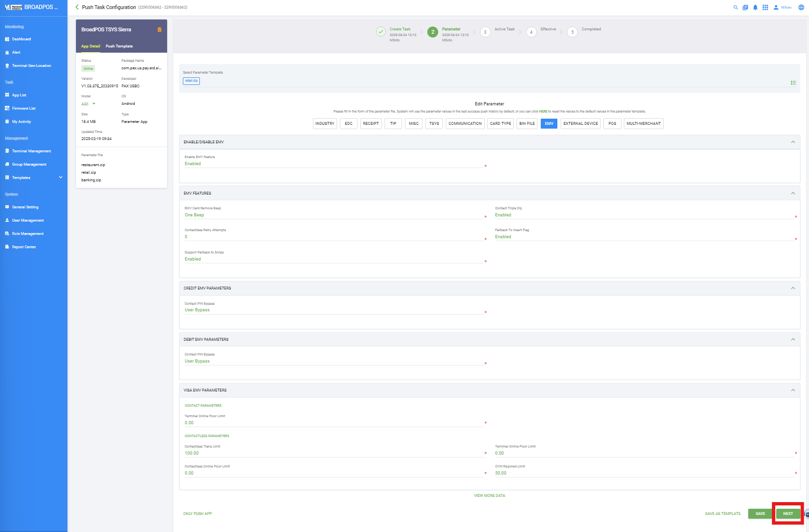Open Role Management in sidebar
Viewport: 809px width, 532px height.
tap(28, 233)
